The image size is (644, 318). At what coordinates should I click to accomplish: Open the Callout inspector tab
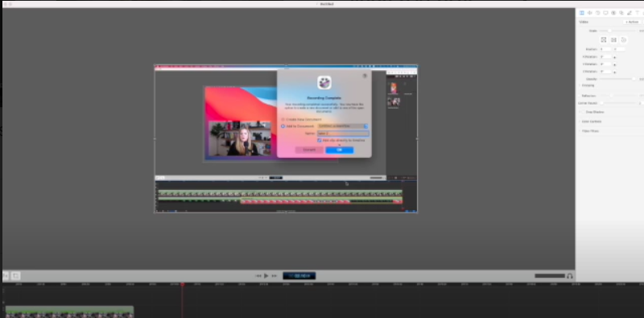click(613, 13)
